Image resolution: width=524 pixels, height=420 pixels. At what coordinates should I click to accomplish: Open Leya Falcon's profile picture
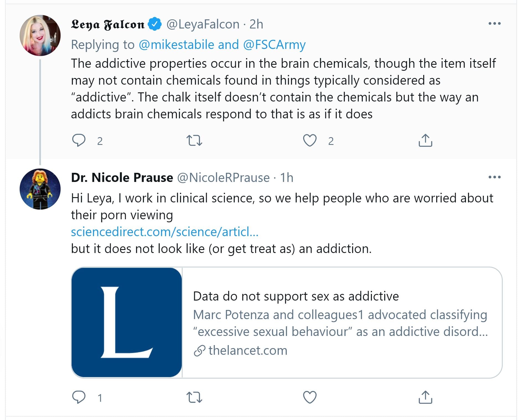pos(40,35)
